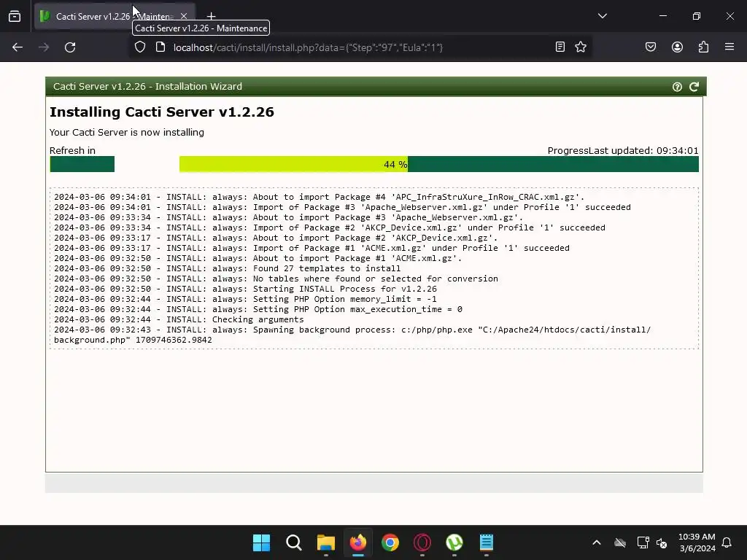Bookmark this page with the star
Screen dimensions: 747x560
[x=580, y=47]
